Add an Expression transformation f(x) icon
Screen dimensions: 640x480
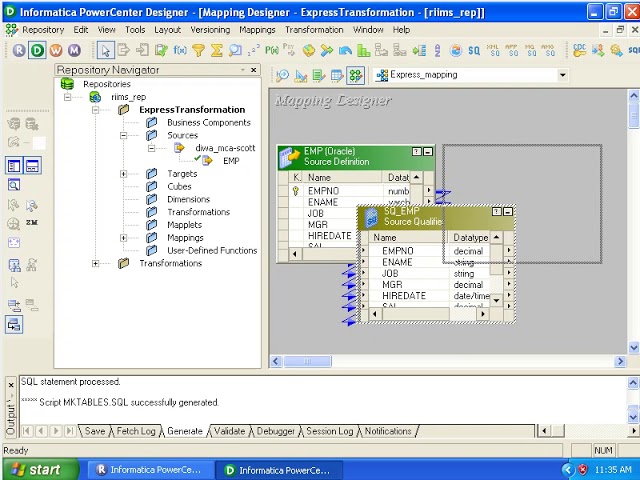180,50
